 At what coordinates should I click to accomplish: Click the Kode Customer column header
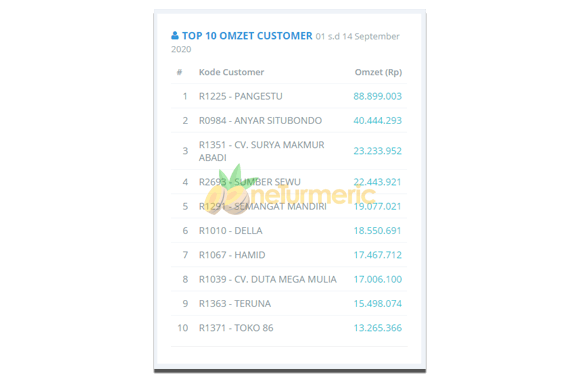click(x=231, y=72)
